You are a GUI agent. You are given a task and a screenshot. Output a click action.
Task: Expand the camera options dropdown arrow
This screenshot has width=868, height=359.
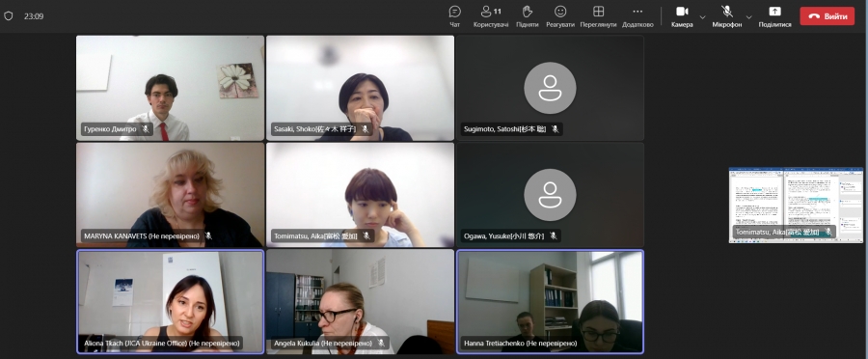[x=702, y=16]
